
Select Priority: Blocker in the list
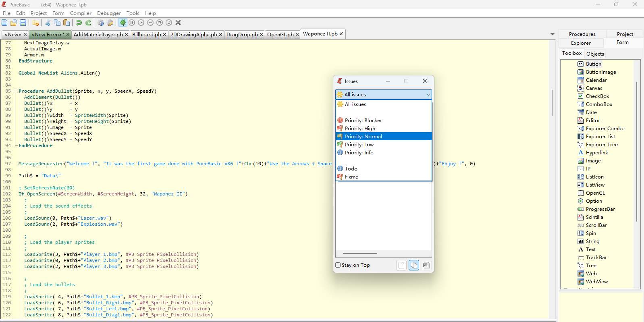[363, 120]
